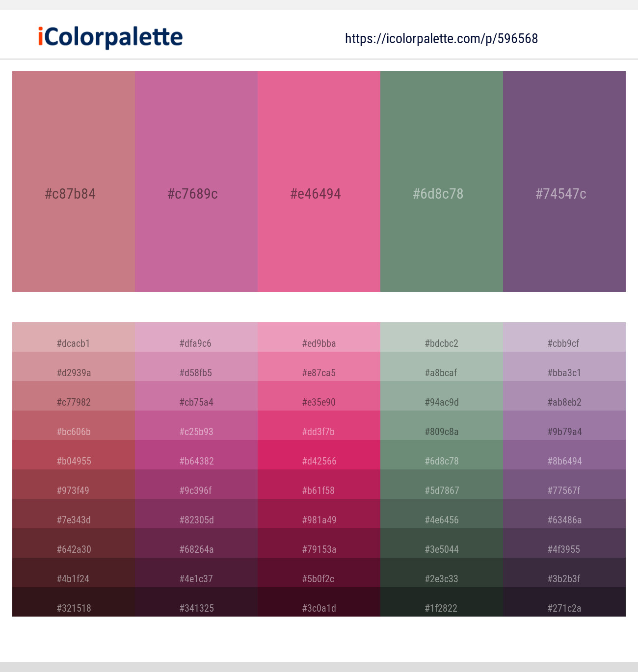Click the #271c2a darkest purple shade
This screenshot has height=672, width=638.
pyautogui.click(x=564, y=602)
